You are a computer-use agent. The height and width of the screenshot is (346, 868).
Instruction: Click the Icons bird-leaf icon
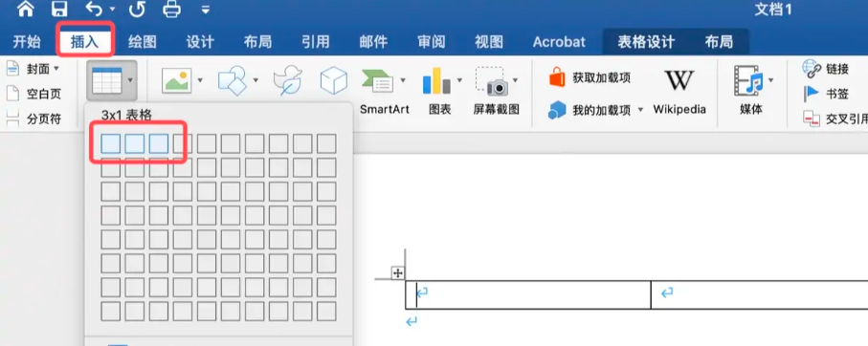[288, 80]
